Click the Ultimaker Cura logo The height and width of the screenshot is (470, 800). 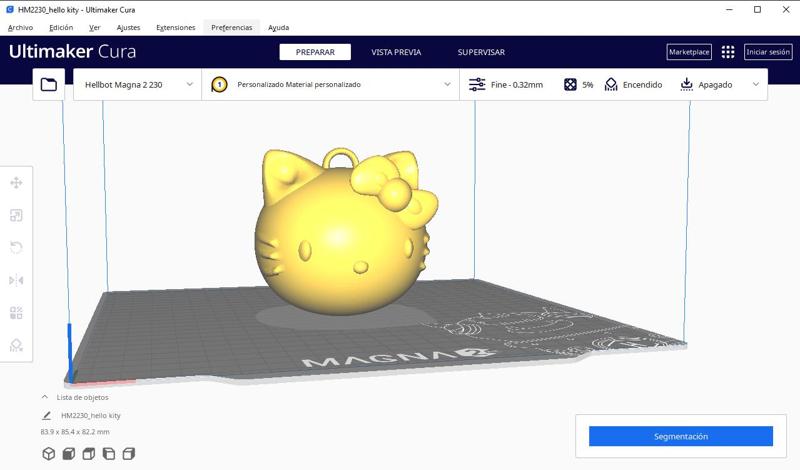72,52
